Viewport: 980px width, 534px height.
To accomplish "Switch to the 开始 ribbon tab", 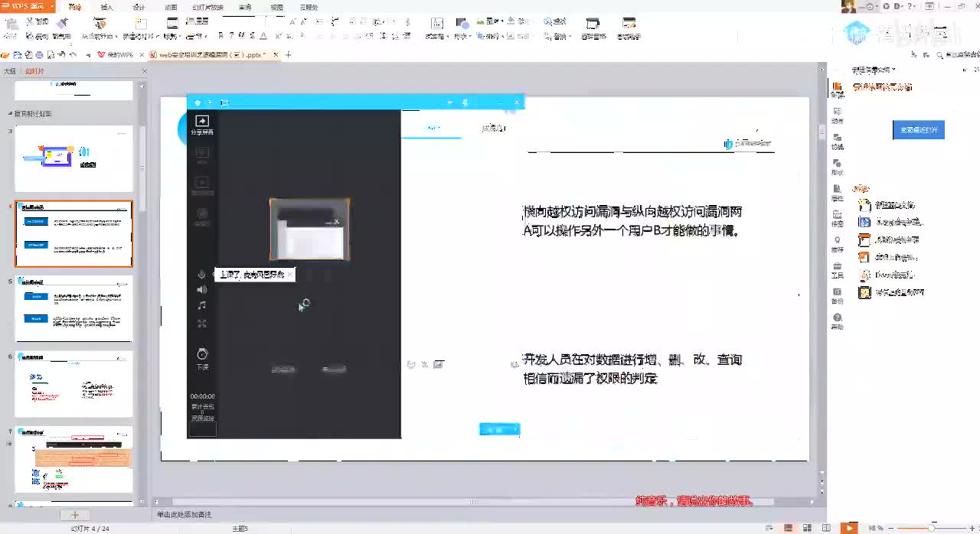I will tap(74, 7).
